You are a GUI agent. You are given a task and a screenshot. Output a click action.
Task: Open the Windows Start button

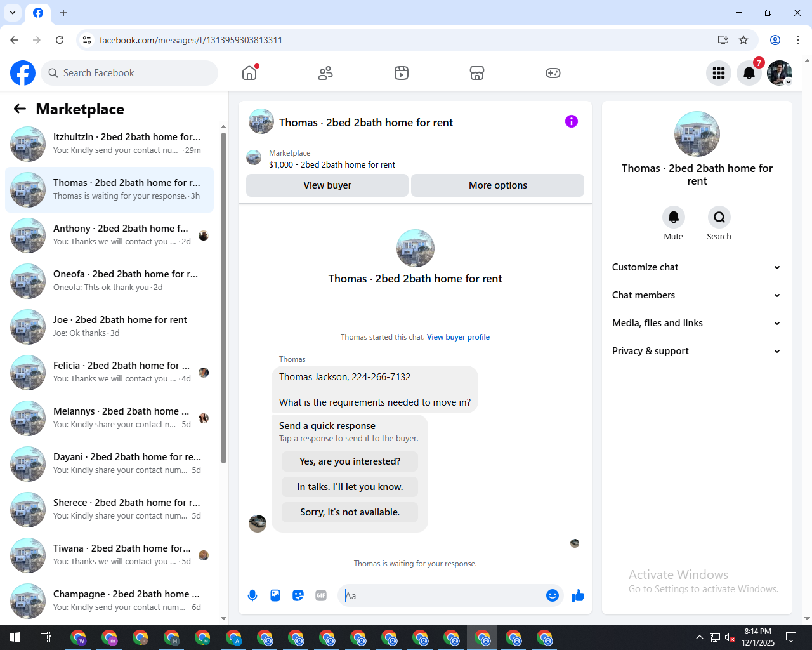click(15, 637)
